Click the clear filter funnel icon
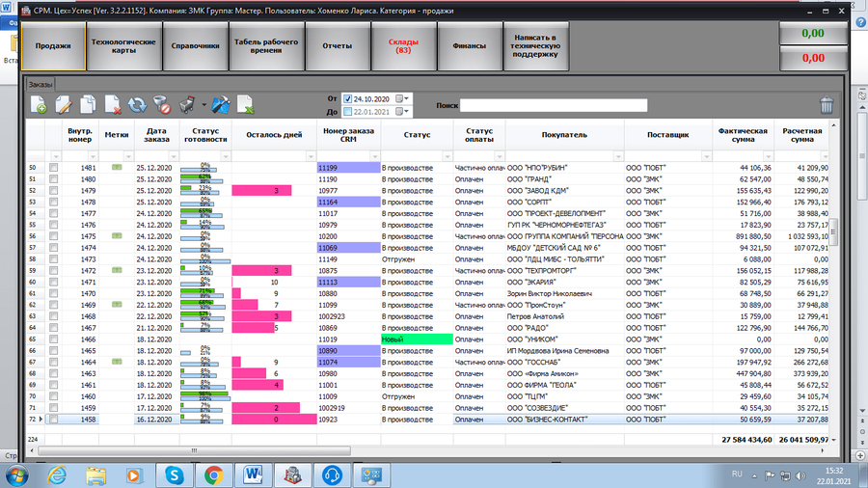This screenshot has width=868, height=488. [x=161, y=105]
